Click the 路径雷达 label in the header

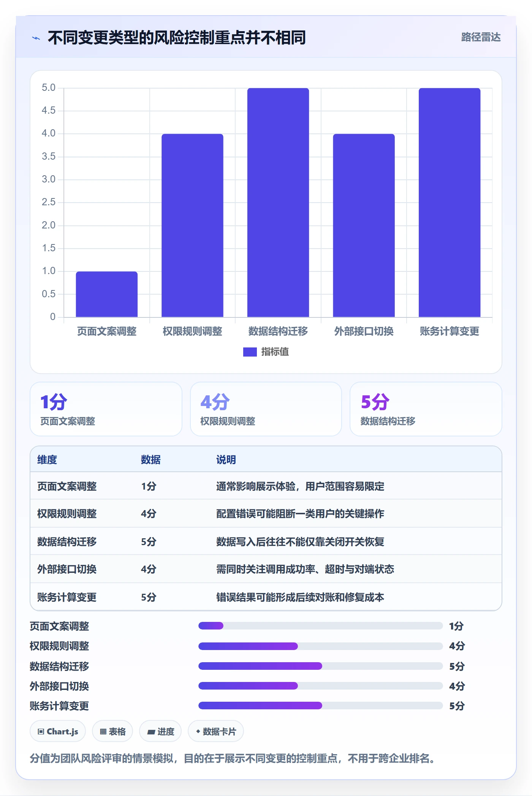(x=481, y=37)
